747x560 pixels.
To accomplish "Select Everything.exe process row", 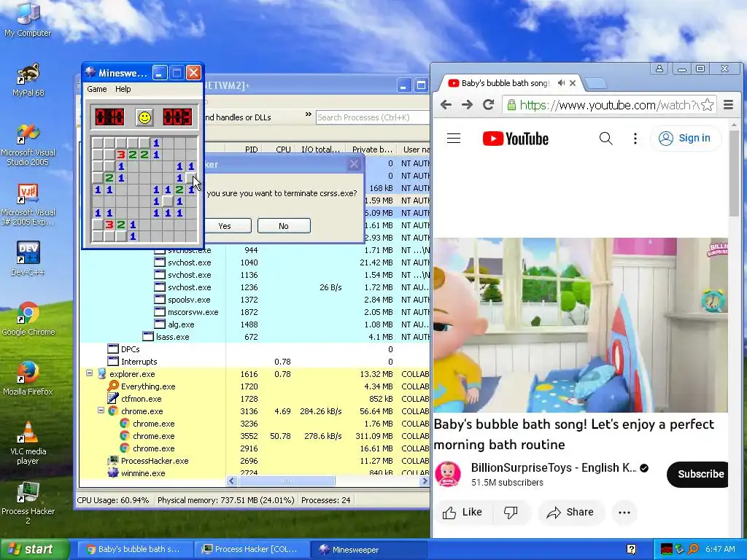I will [x=255, y=386].
